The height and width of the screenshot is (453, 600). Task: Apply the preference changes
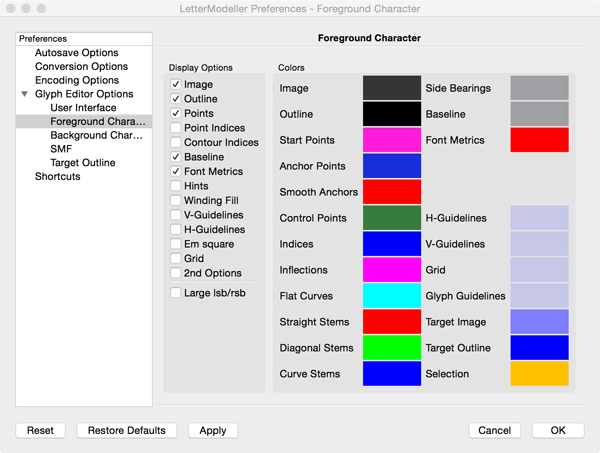tap(213, 430)
